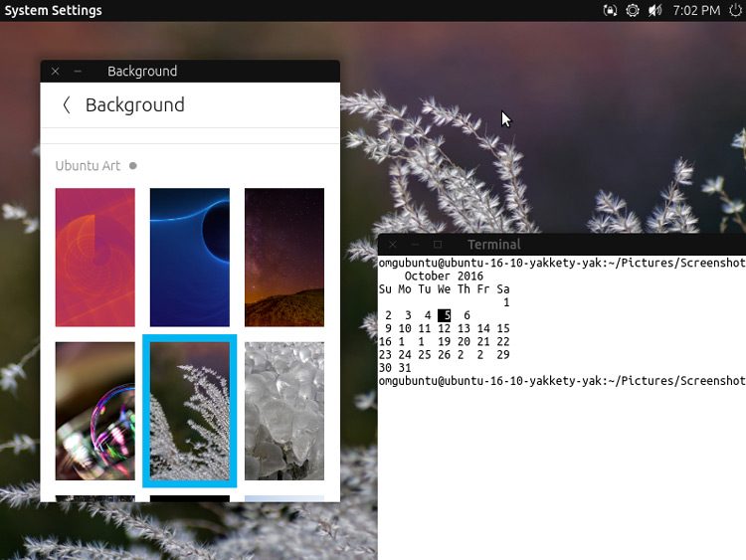This screenshot has height=560, width=746.
Task: Open the network indicator in top panel
Action: [610, 10]
